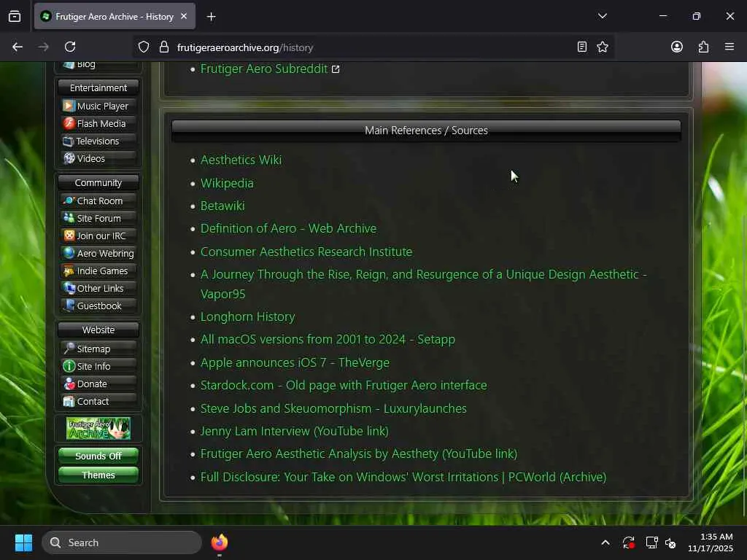This screenshot has width=747, height=560.
Task: Open the Themes selector
Action: (98, 475)
